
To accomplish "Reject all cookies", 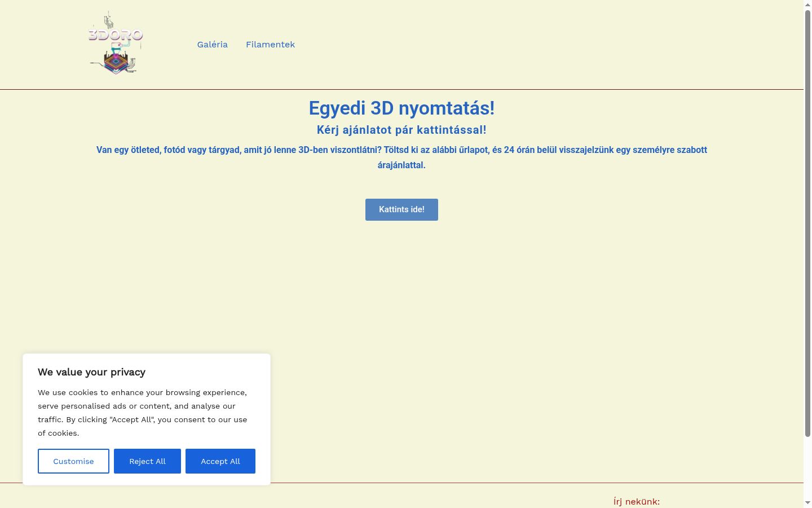I will point(147,461).
